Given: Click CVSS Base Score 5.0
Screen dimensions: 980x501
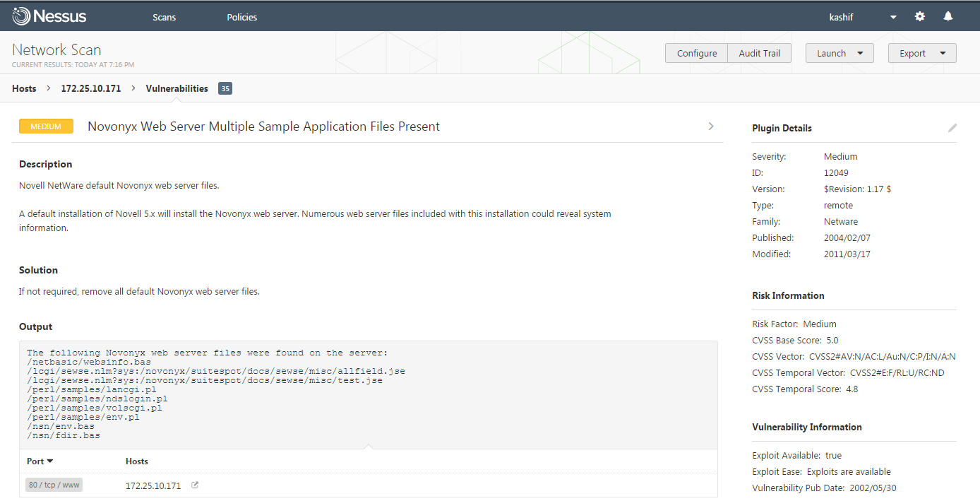Looking at the screenshot, I should tap(832, 340).
